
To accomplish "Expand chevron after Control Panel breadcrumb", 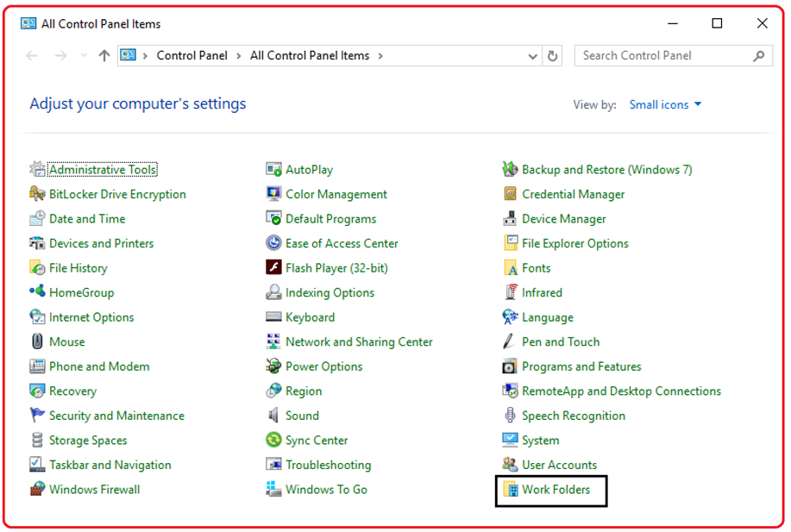I will (239, 56).
